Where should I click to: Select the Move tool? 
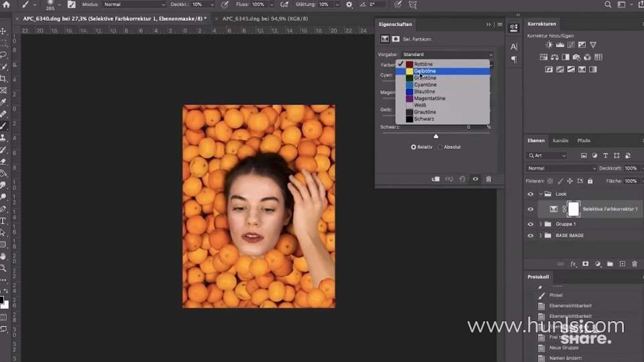[3, 31]
